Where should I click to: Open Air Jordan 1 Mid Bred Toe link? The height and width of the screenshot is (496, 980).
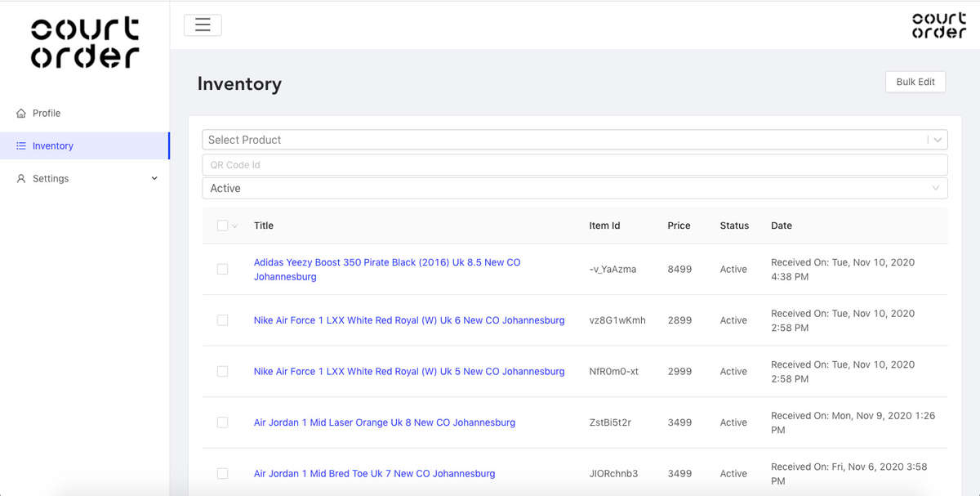point(374,473)
